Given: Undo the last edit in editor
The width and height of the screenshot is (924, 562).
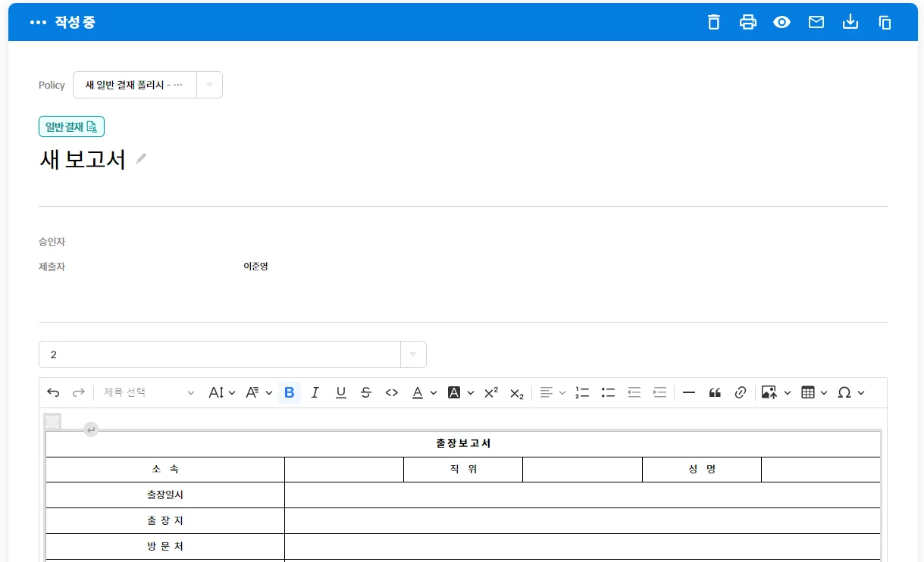Looking at the screenshot, I should coord(53,392).
